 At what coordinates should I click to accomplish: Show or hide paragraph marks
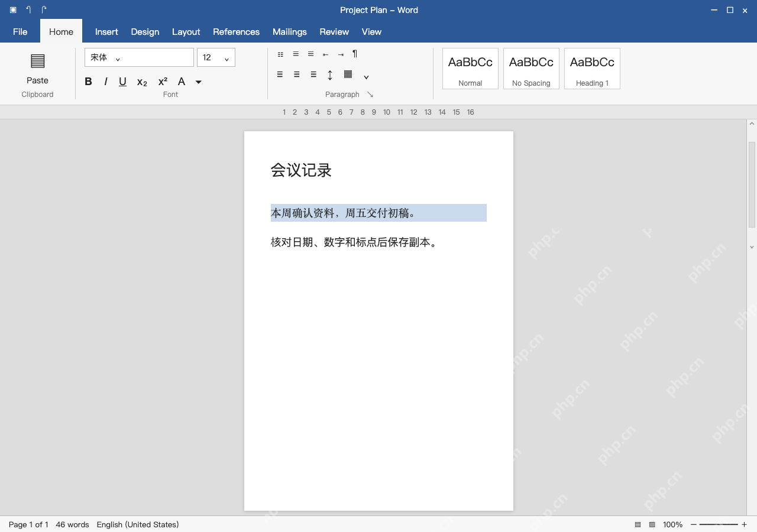coord(355,54)
